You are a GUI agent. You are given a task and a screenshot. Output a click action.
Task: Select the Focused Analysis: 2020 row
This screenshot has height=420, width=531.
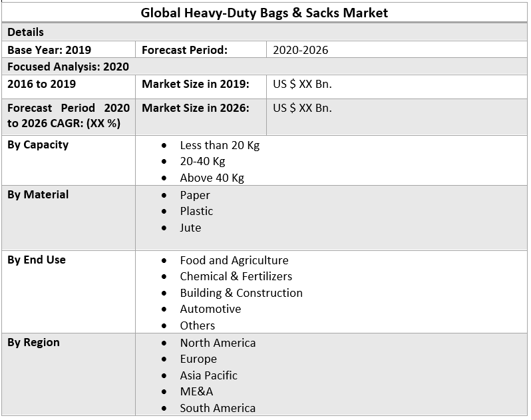(68, 67)
